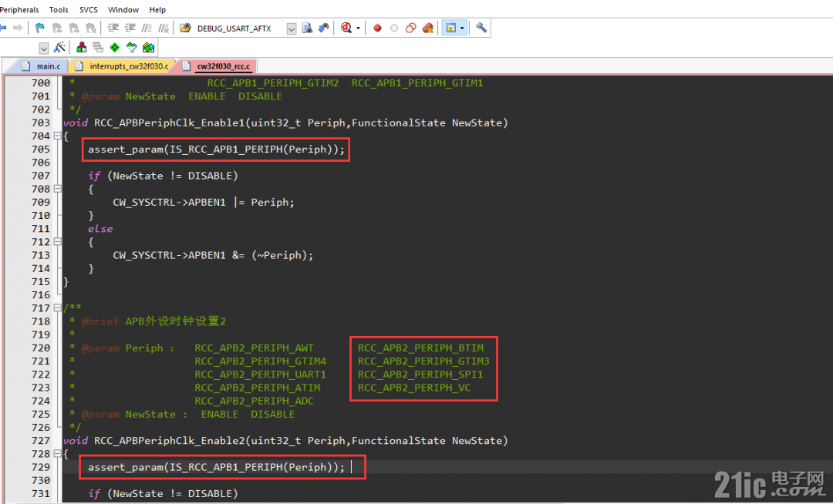Select the cw32f030_rcc.c tab
Image resolution: width=833 pixels, height=504 pixels.
(216, 66)
